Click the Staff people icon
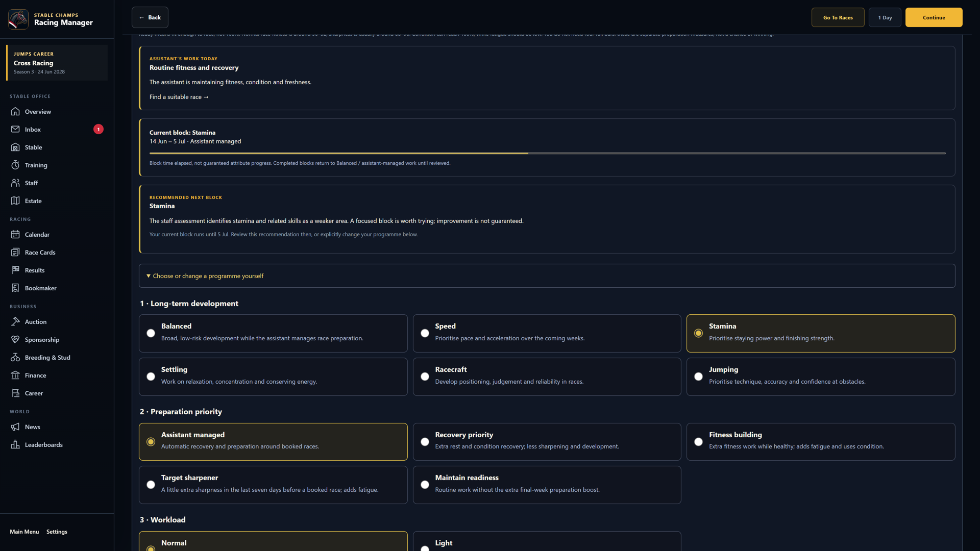 15,183
